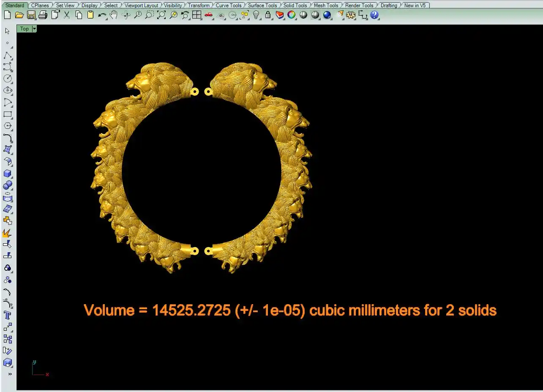
Task: Open the four-viewport layout icon
Action: pyautogui.click(x=197, y=15)
